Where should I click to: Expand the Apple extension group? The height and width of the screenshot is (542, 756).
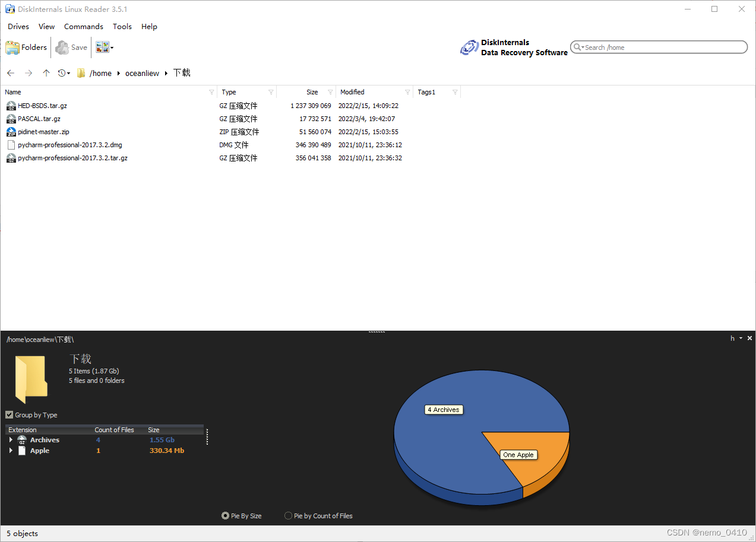[x=11, y=451]
